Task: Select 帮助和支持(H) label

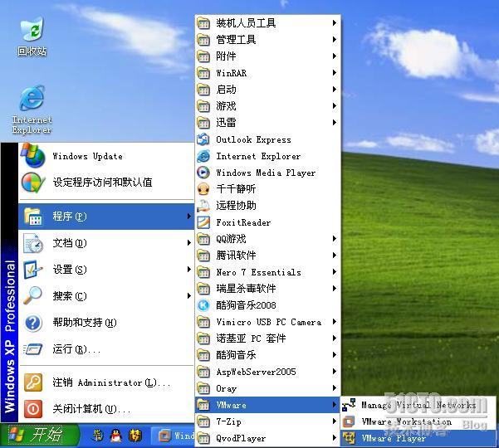Action: click(85, 323)
